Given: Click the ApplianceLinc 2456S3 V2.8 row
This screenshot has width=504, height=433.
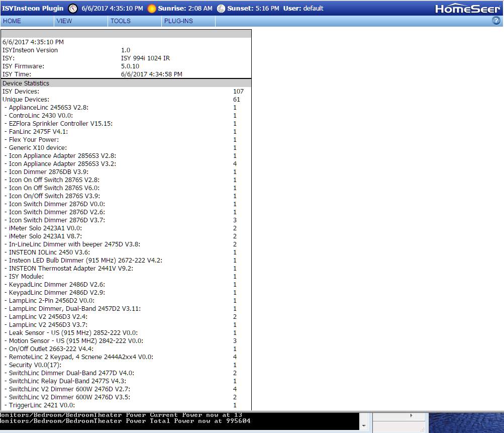Looking at the screenshot, I should 126,108.
